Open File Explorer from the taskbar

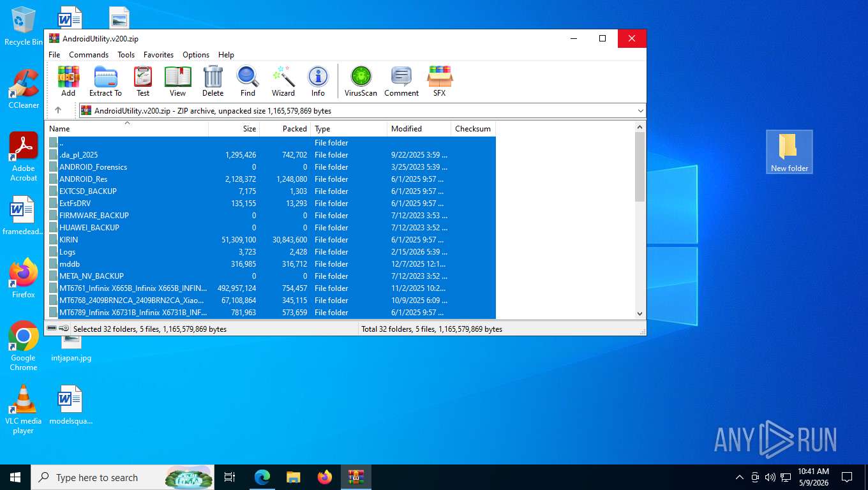(294, 477)
